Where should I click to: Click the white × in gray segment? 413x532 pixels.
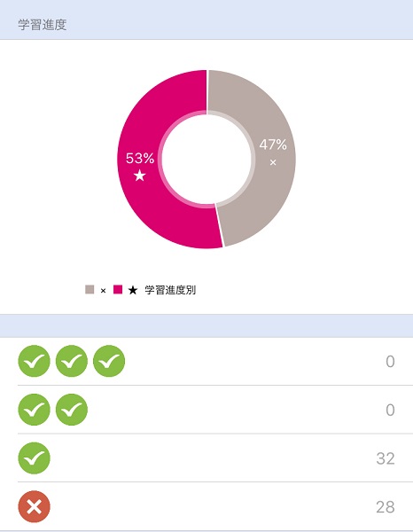(273, 162)
